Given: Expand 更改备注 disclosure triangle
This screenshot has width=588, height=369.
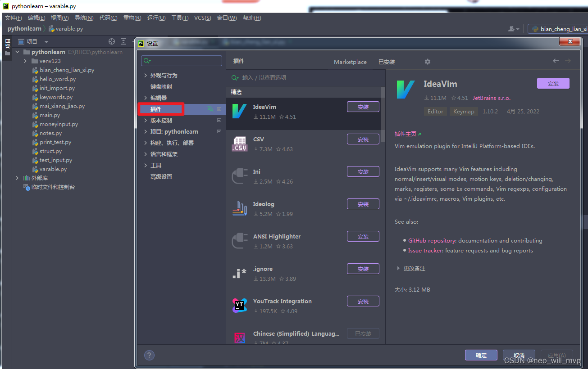Looking at the screenshot, I should point(398,268).
